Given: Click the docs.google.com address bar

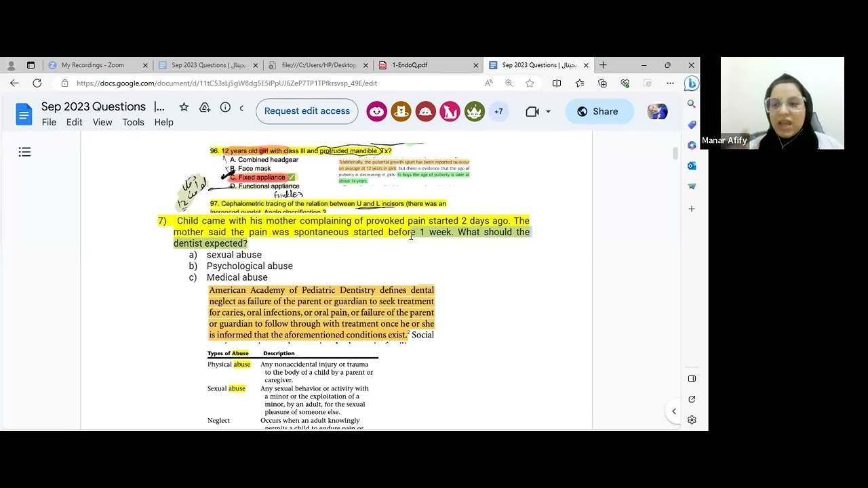Looking at the screenshot, I should coord(271,83).
